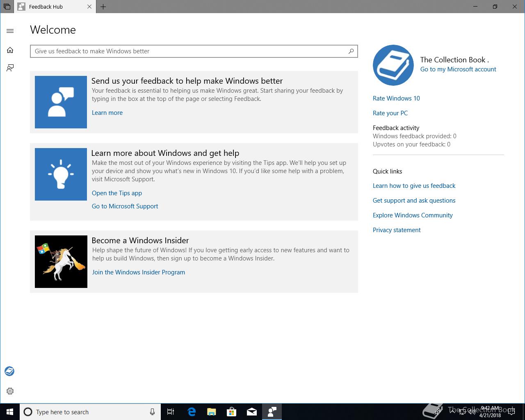Go to my Microsoft account link
Image resolution: width=525 pixels, height=420 pixels.
tap(458, 69)
